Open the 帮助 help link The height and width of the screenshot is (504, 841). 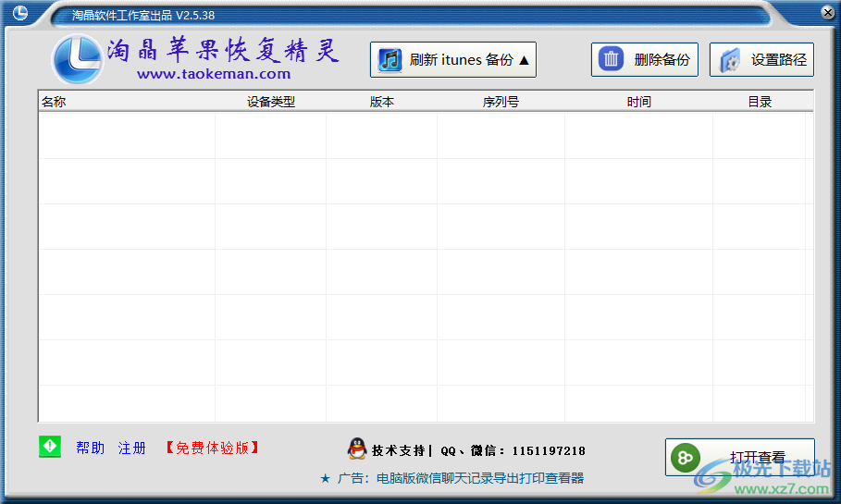coord(90,448)
